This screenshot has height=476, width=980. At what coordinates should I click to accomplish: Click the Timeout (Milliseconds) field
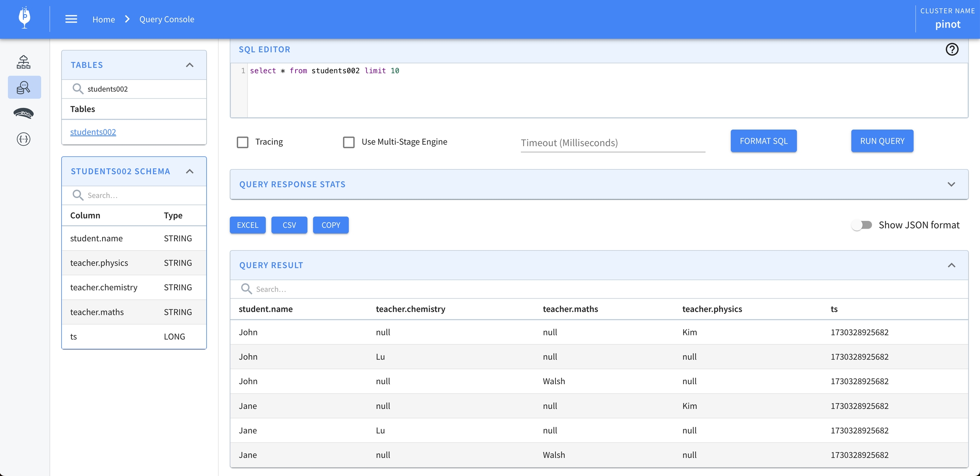612,143
